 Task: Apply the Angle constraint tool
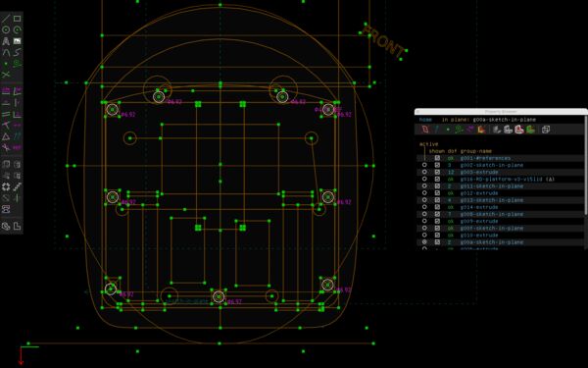pyautogui.click(x=17, y=91)
